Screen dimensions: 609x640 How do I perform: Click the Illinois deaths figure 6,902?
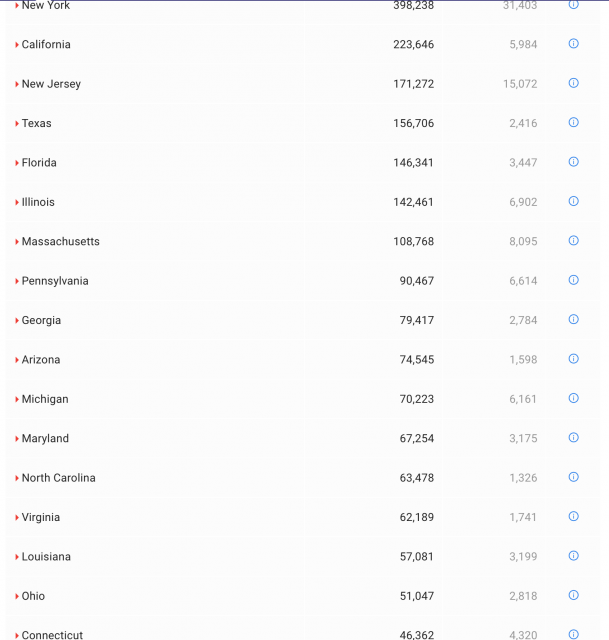(x=523, y=202)
